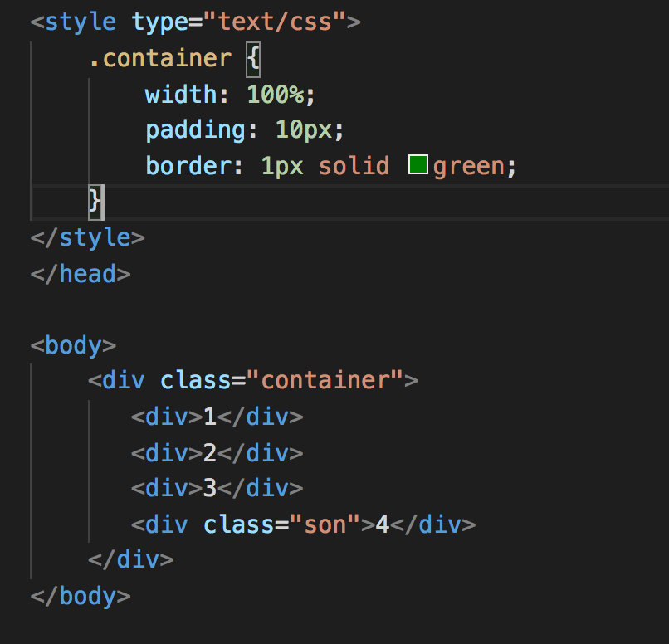Click the width property name
Screen dimensions: 669x644
click(x=180, y=95)
